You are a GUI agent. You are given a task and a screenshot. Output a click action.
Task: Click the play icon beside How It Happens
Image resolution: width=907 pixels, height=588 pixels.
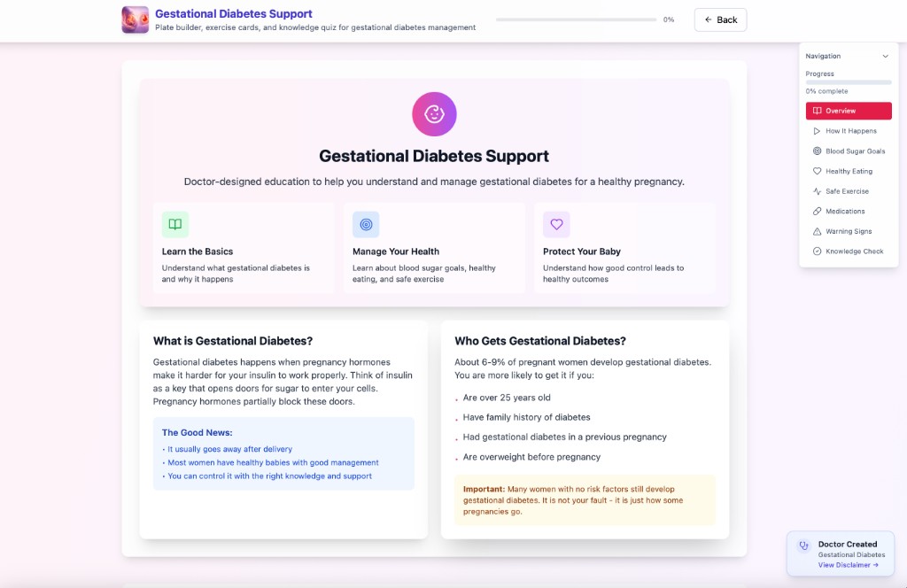click(x=818, y=130)
